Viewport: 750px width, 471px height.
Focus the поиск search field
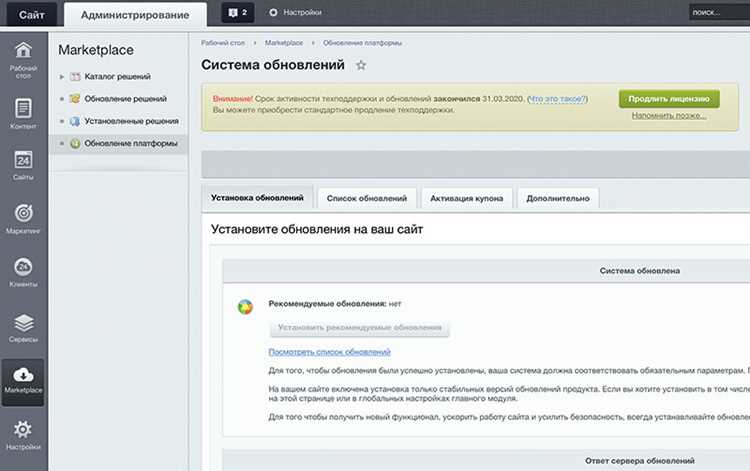(x=719, y=12)
